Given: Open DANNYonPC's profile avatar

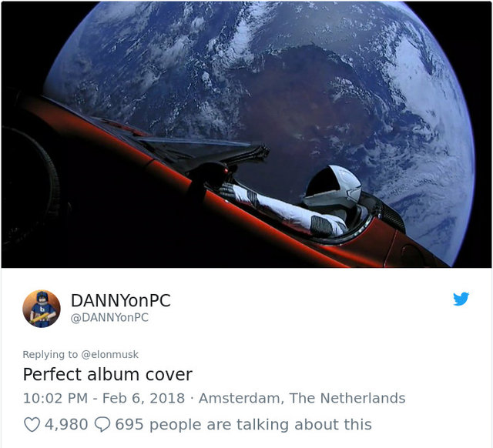Looking at the screenshot, I should click(x=42, y=309).
